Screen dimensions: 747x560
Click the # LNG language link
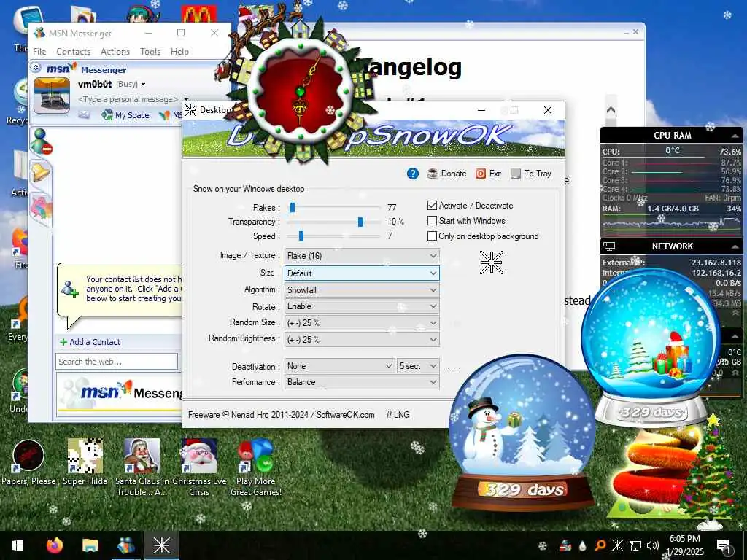coord(398,415)
